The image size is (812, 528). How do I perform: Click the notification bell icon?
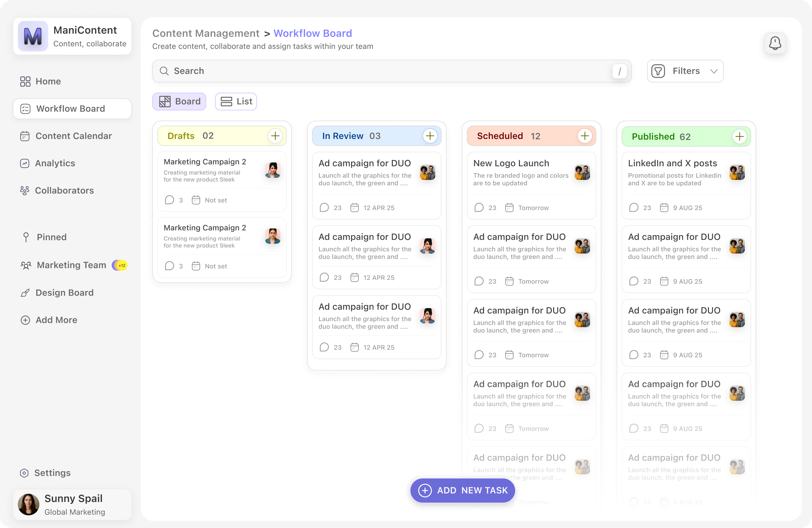click(775, 43)
